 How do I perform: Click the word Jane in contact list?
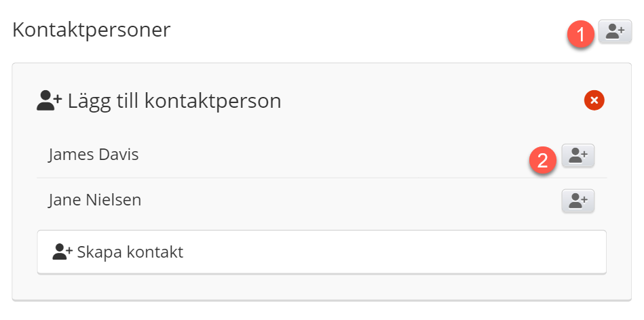click(64, 200)
